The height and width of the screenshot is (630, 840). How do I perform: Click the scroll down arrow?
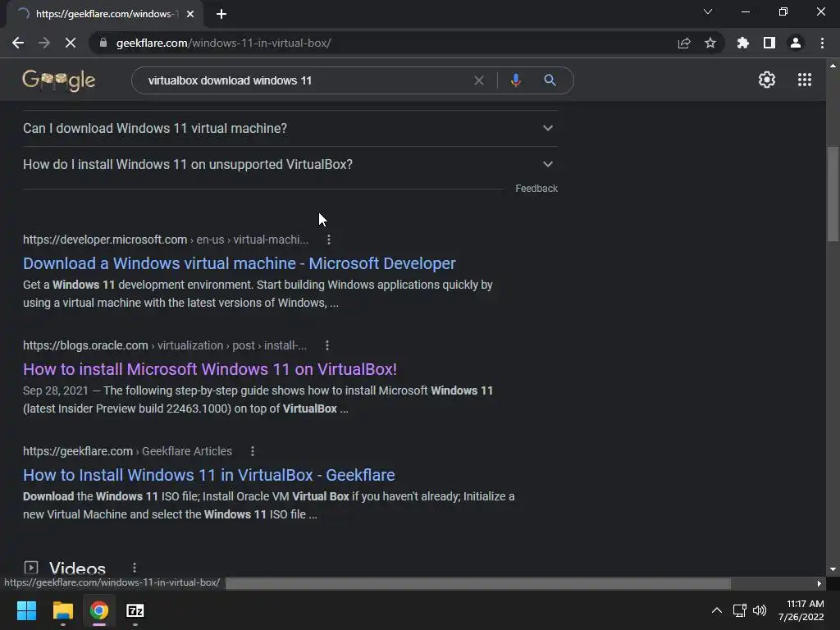pos(833,569)
